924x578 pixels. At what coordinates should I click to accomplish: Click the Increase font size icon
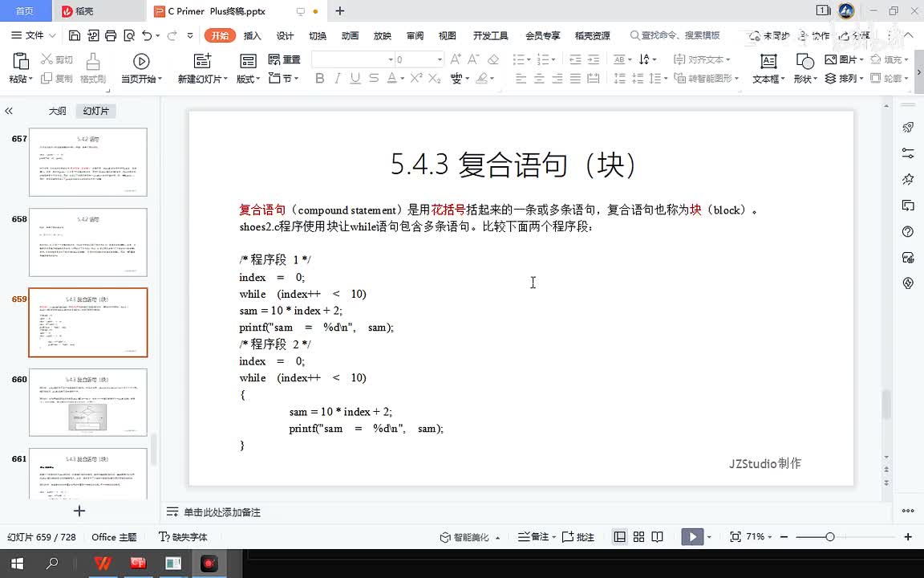[x=456, y=59]
